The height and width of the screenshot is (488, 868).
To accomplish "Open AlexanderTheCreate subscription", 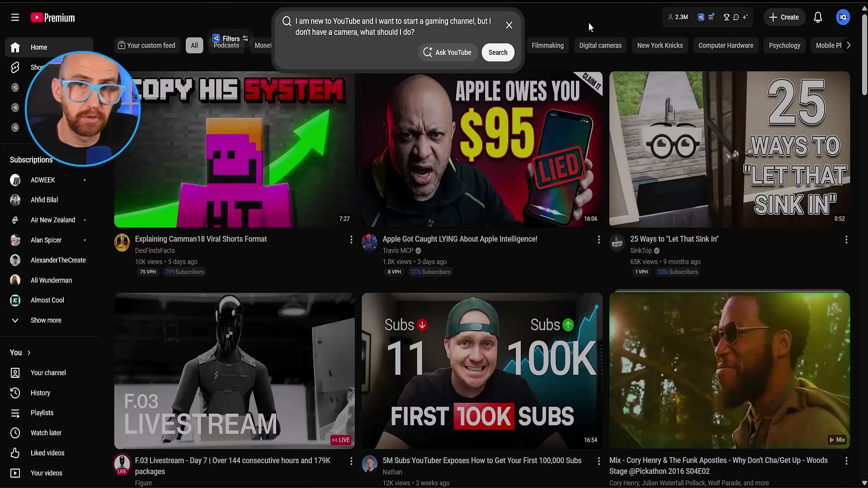I will [49, 260].
